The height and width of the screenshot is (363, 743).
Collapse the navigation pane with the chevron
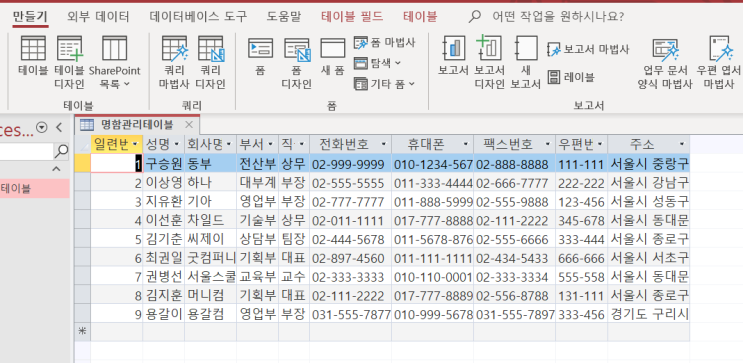(x=59, y=127)
